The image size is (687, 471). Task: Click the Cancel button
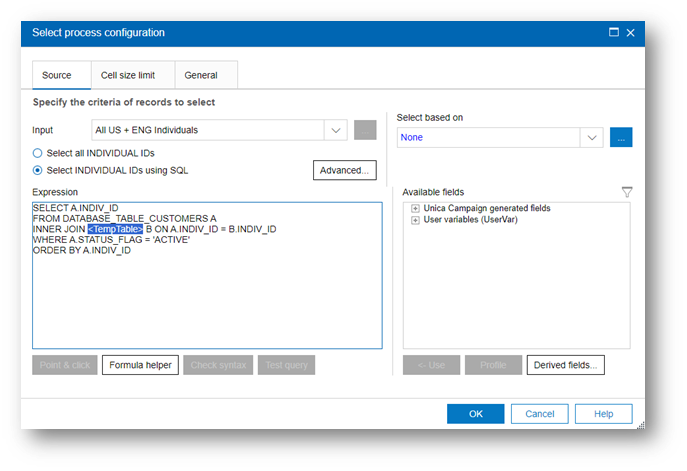coord(540,414)
